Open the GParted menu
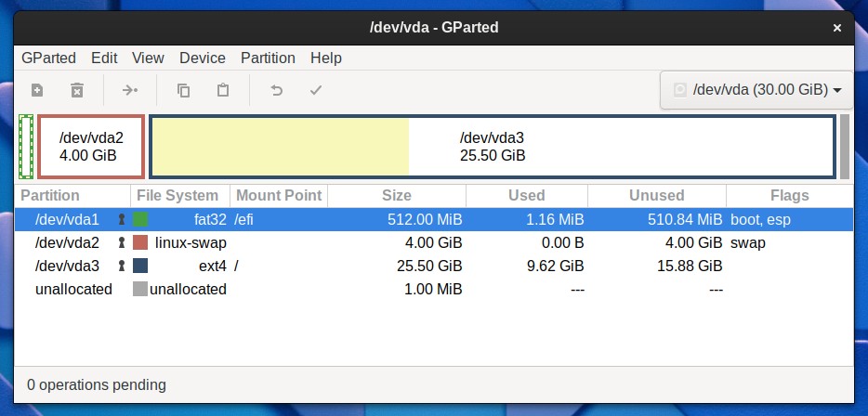The width and height of the screenshot is (868, 416). pos(48,58)
